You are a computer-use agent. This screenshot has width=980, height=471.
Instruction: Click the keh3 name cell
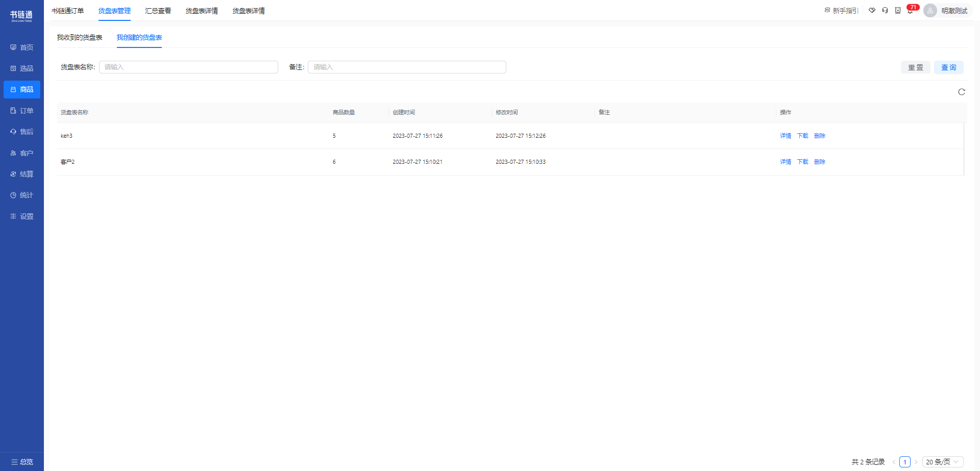66,136
